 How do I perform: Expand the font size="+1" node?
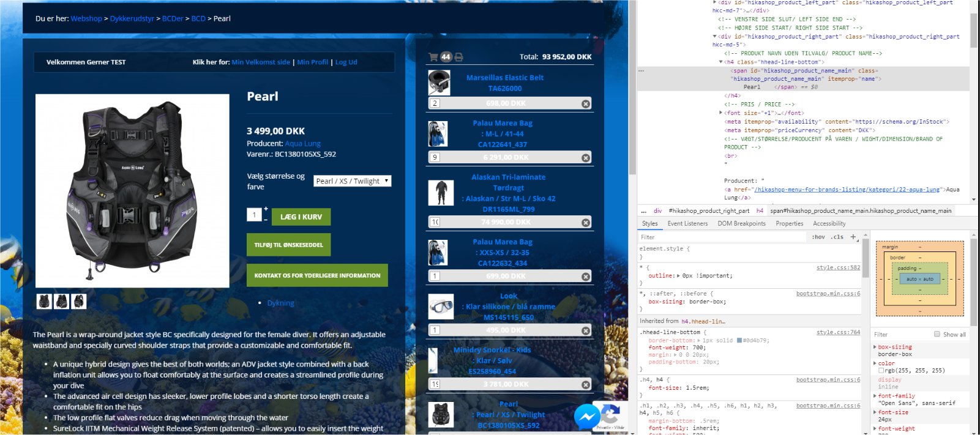point(720,113)
